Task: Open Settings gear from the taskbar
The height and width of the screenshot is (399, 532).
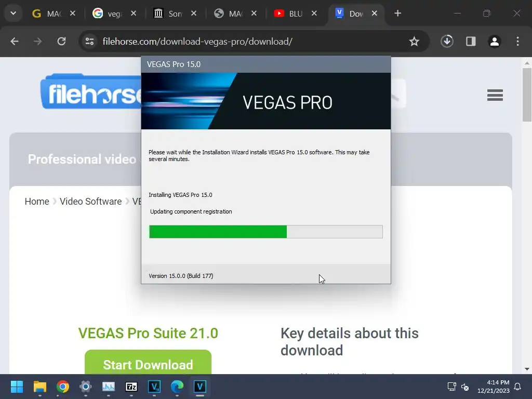Action: pos(86,387)
